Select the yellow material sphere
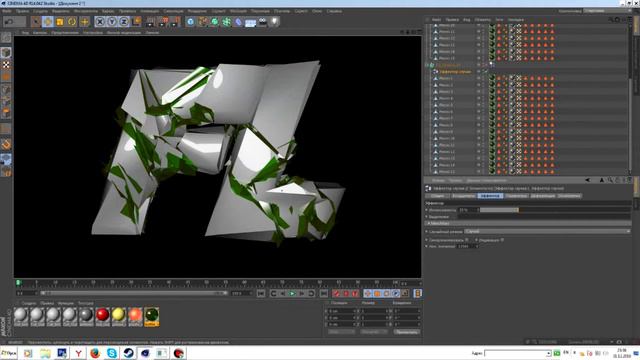This screenshot has width=640, height=360. point(119,315)
